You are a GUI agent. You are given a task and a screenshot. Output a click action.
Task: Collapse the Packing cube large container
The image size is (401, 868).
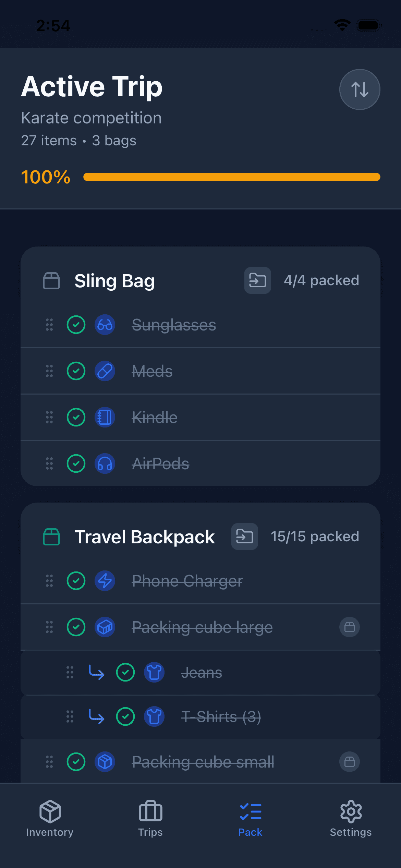coord(350,627)
